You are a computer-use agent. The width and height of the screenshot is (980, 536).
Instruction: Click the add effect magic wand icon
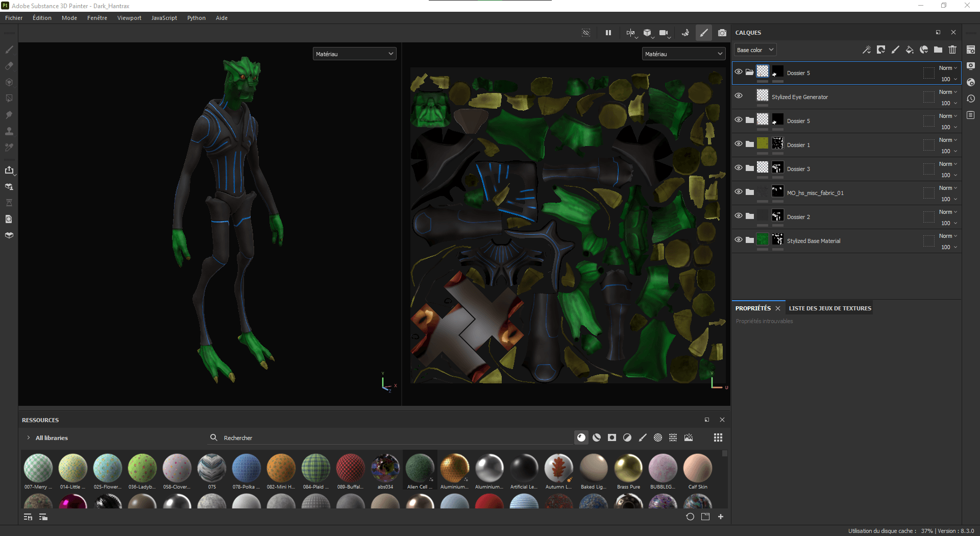click(867, 50)
